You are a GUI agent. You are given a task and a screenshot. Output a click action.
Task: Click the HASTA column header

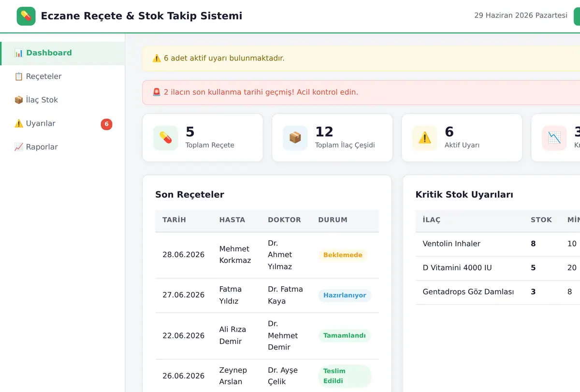tap(232, 220)
